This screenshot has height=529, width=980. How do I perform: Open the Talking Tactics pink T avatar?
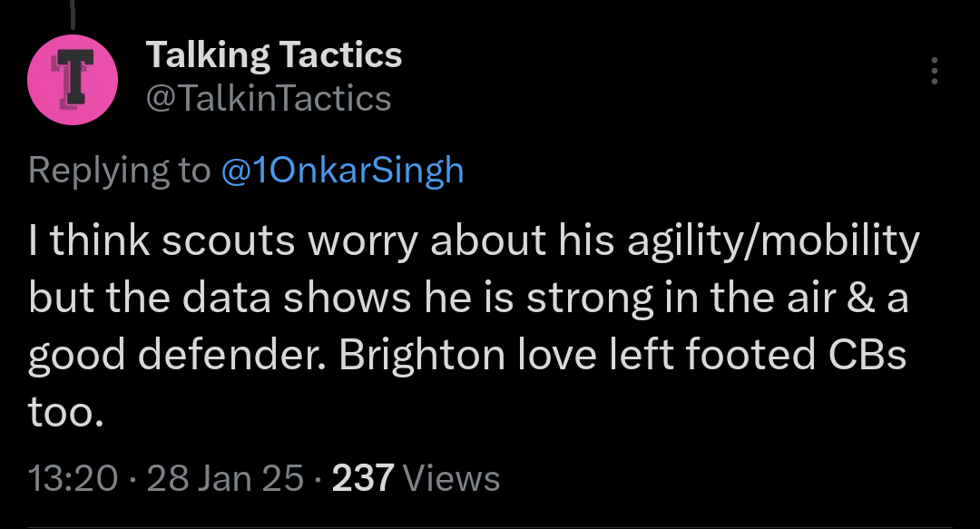(x=73, y=80)
